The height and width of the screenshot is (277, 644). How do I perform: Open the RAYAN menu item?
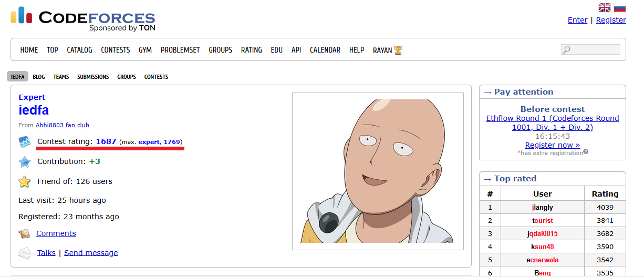(x=382, y=50)
